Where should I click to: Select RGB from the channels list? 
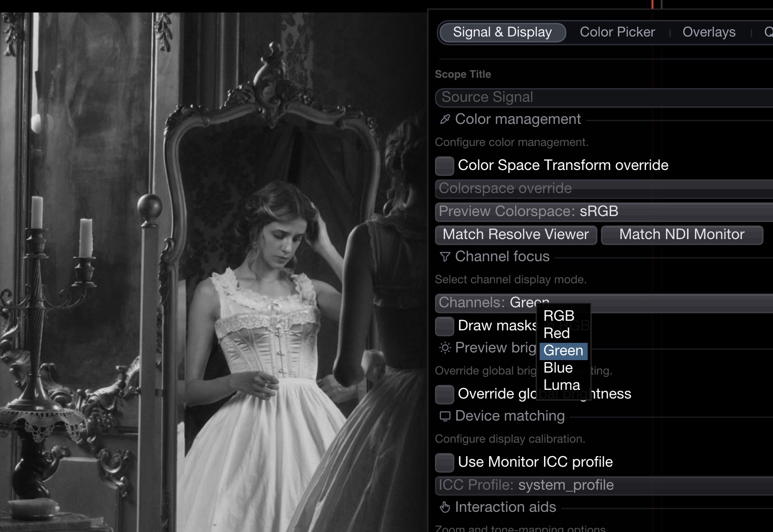click(x=559, y=316)
